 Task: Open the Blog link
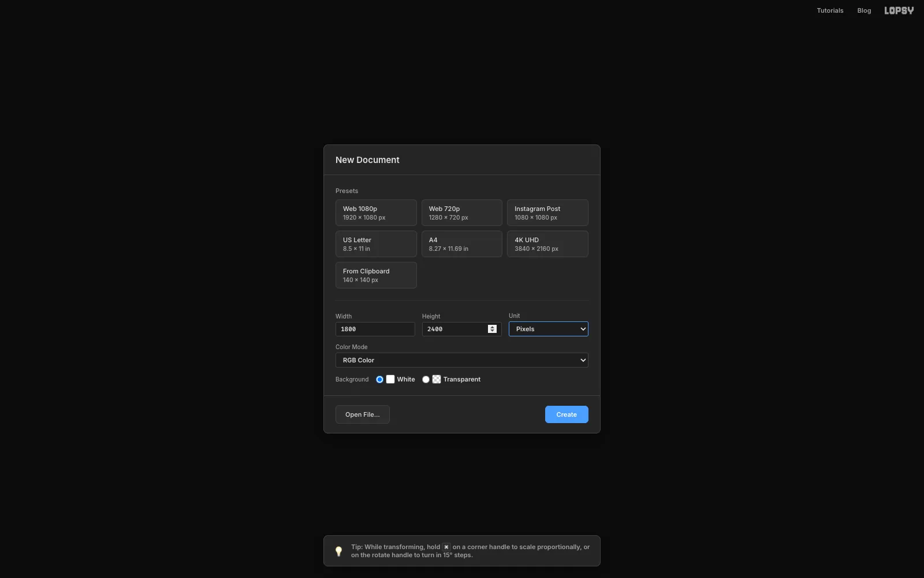[x=864, y=10]
